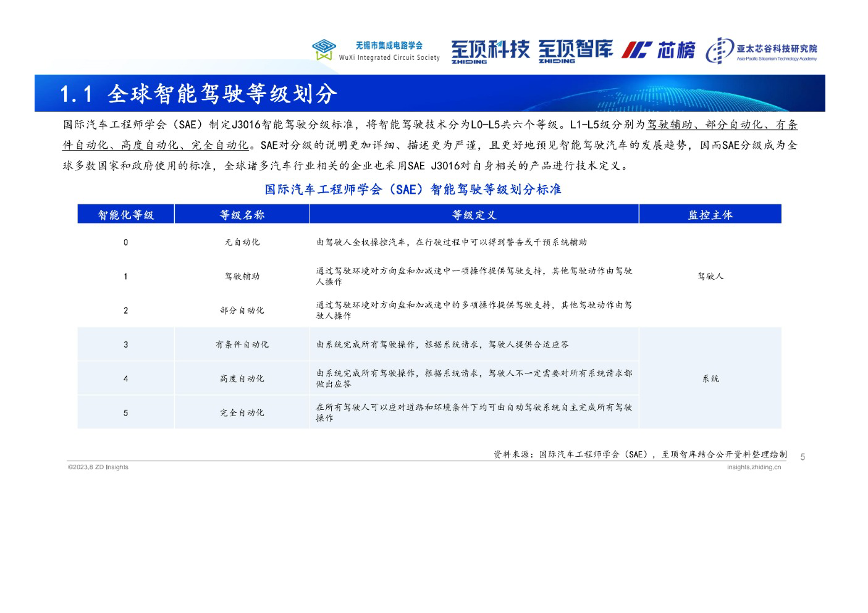The width and height of the screenshot is (868, 613).
Task: Select the 监控主体 column header
Action: click(x=710, y=214)
